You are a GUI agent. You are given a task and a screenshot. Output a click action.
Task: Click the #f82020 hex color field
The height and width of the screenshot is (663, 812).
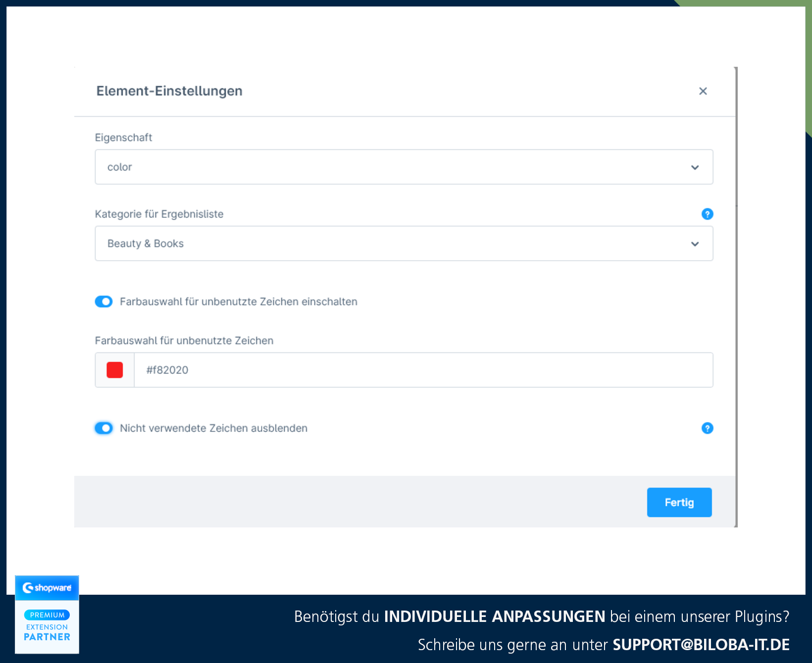tap(423, 370)
